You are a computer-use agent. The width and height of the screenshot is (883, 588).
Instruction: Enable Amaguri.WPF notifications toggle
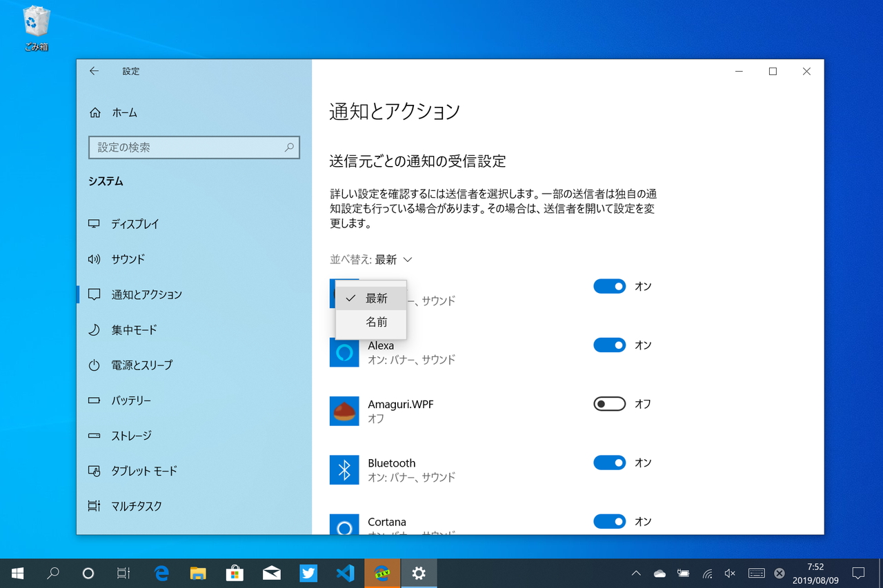click(x=610, y=404)
